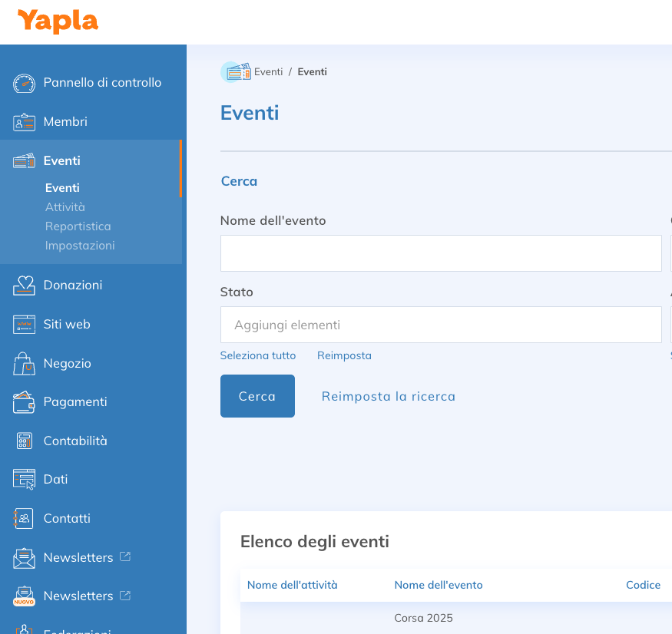Open Siti web section
672x634 pixels.
tap(67, 324)
